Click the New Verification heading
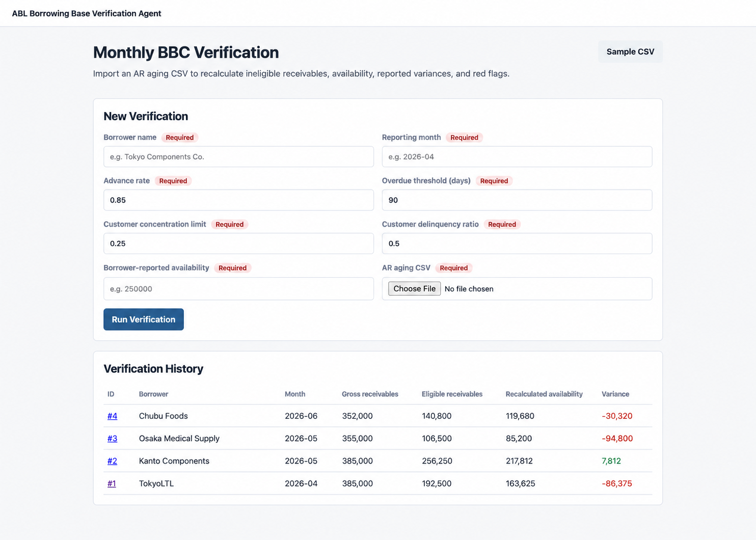This screenshot has height=540, width=756. (146, 116)
